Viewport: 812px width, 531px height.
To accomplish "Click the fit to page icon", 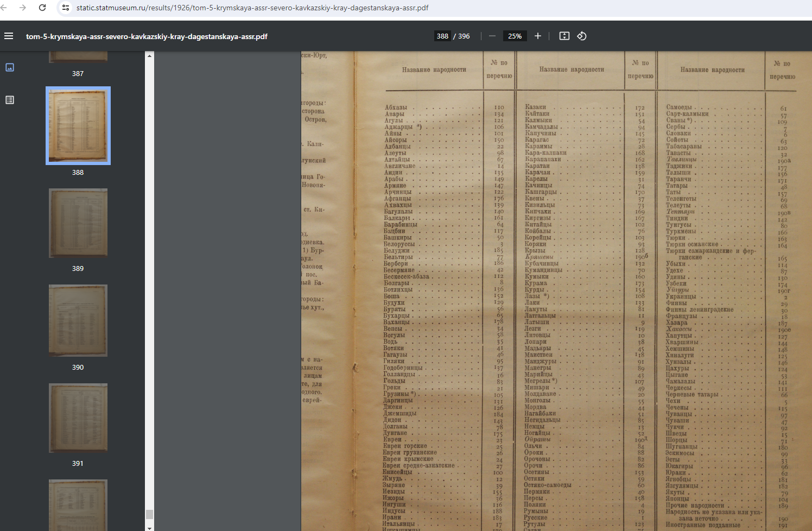I will pyautogui.click(x=564, y=36).
